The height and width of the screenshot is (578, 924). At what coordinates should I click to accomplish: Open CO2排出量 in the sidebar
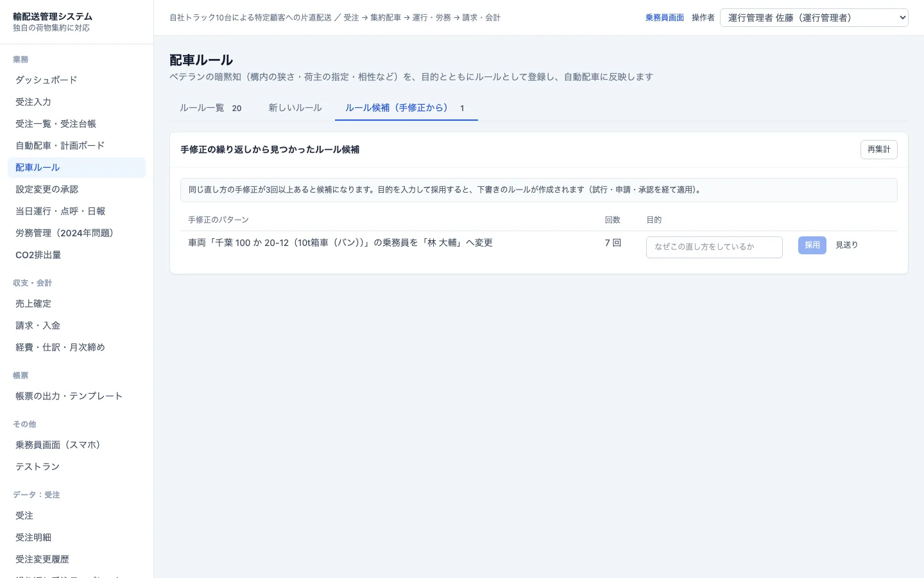click(x=76, y=255)
